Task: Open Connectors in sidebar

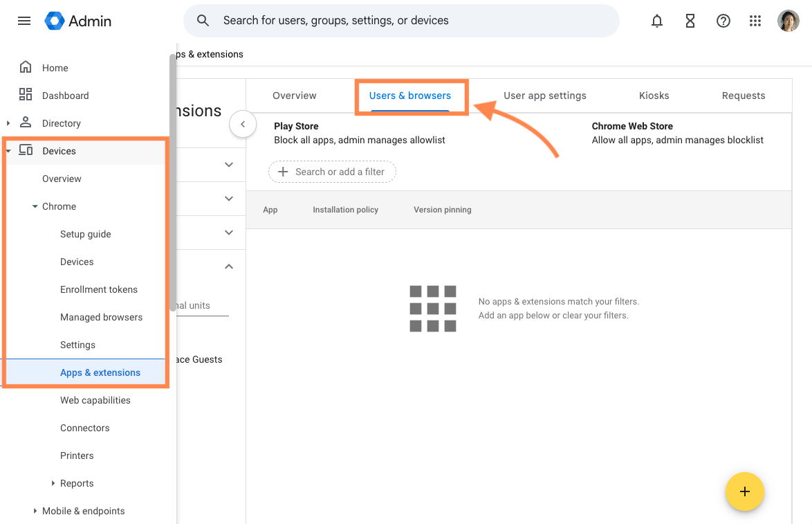Action: tap(85, 428)
